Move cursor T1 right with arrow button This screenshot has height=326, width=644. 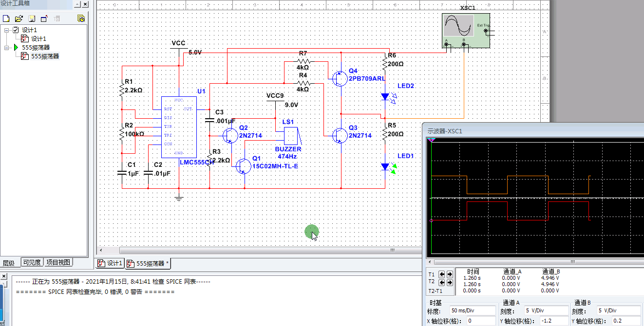pyautogui.click(x=450, y=274)
